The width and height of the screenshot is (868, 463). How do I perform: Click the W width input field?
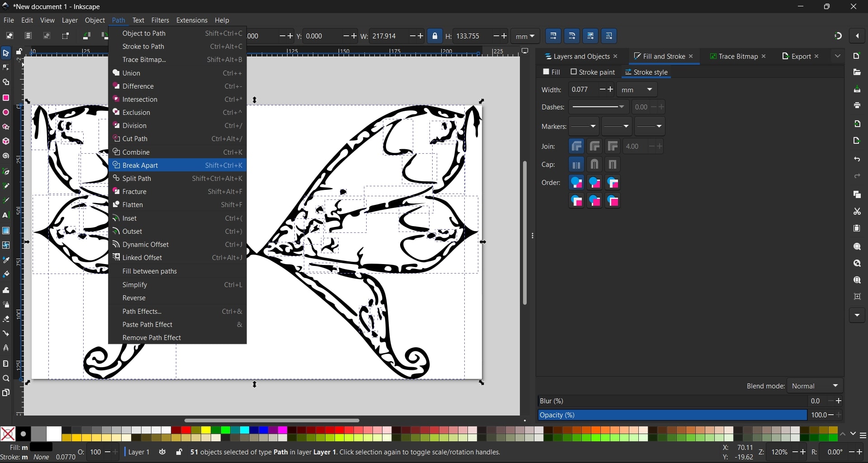tap(388, 36)
